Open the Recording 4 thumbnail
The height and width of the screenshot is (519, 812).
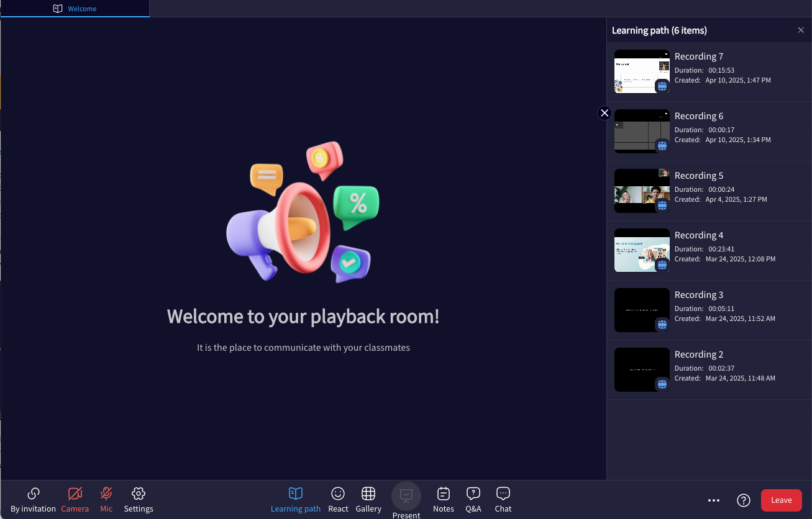pos(642,250)
